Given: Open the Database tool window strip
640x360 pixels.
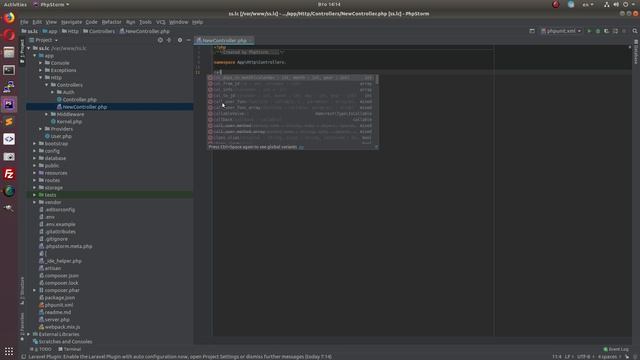Looking at the screenshot, I should (636, 52).
